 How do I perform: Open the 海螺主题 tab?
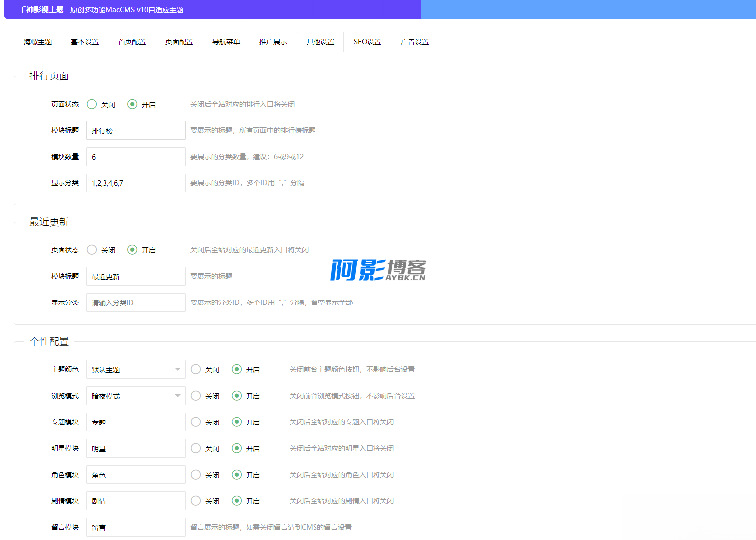tap(38, 42)
